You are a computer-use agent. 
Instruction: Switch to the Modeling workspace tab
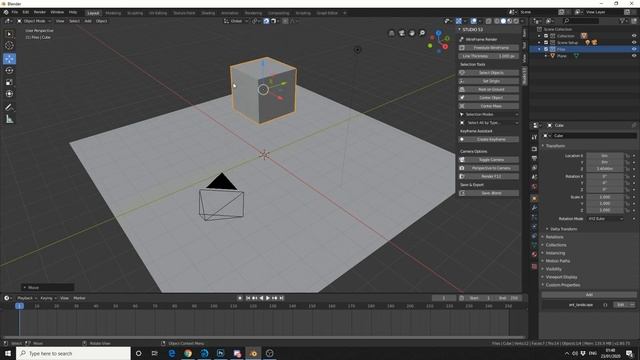pos(113,13)
